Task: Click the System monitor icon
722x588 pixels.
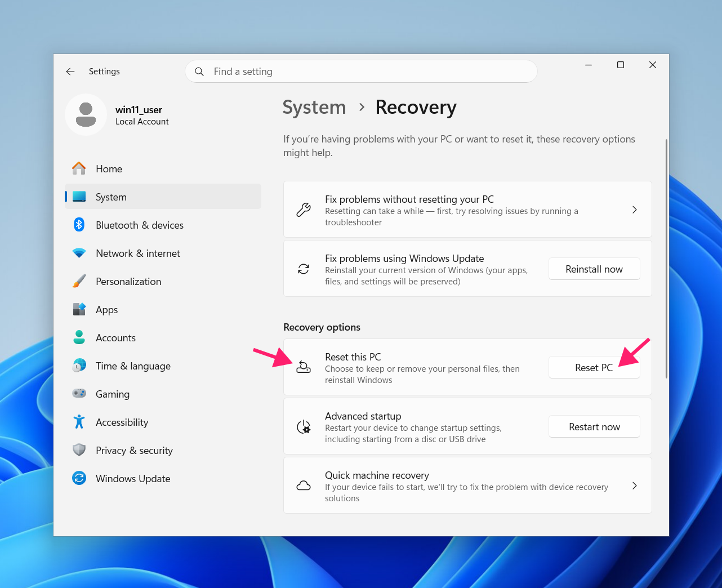Action: click(x=79, y=197)
